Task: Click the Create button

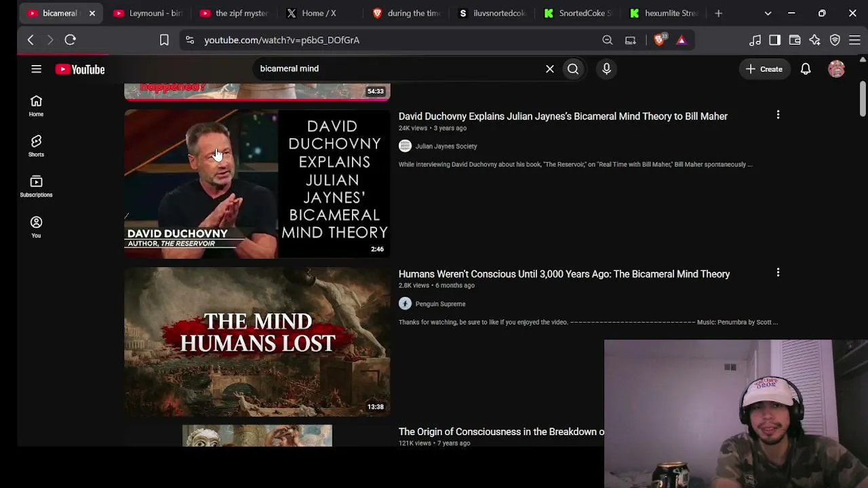Action: tap(764, 69)
